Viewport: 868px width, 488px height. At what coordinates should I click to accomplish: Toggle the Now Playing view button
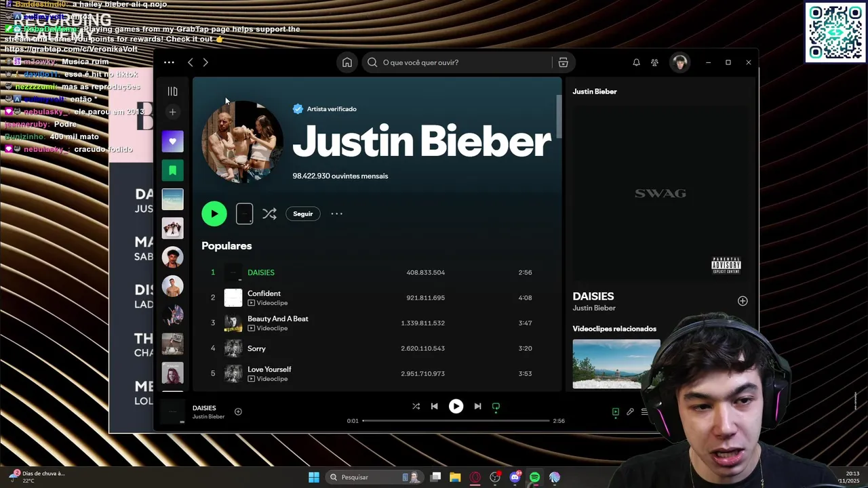(616, 412)
